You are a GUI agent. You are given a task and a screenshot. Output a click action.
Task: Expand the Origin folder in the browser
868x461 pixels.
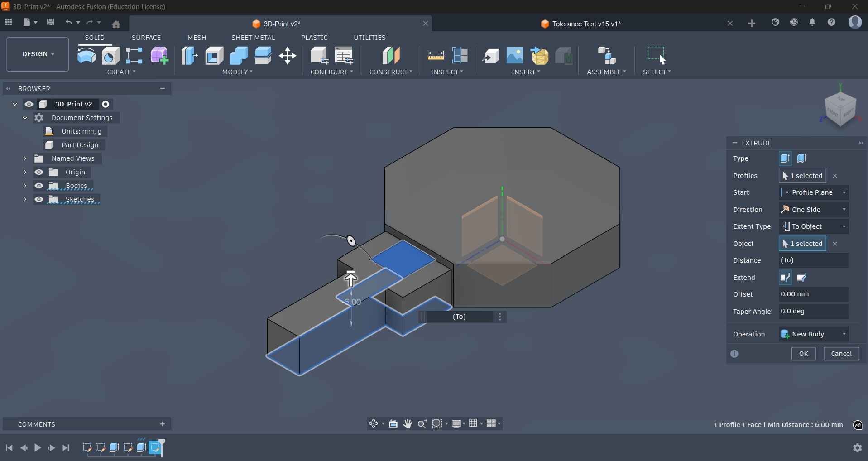[25, 172]
